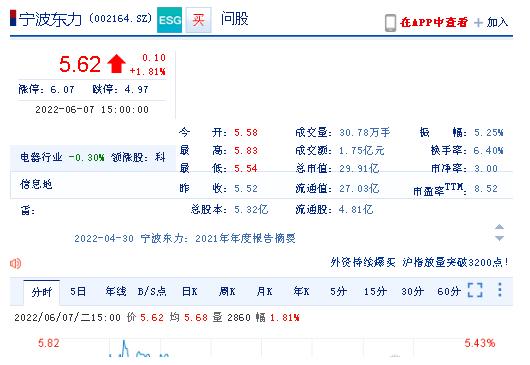Open the 电器行业 sector link
Image resolution: width=530 pixels, height=365 pixels.
tap(41, 157)
